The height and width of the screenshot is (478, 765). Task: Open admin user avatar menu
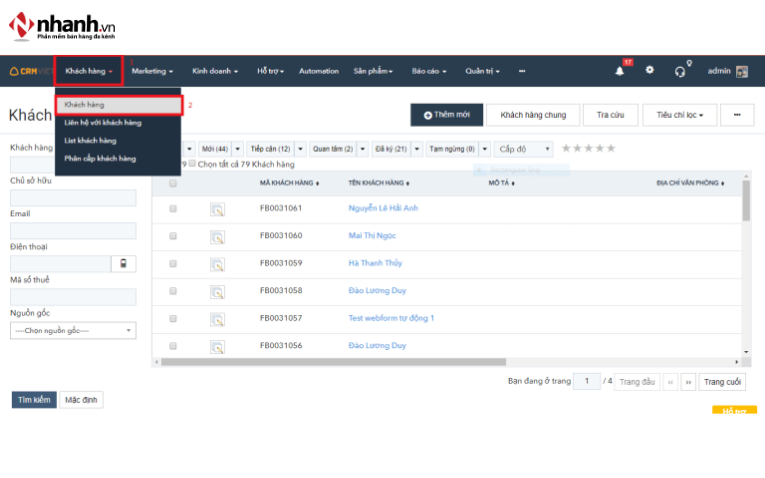[742, 71]
